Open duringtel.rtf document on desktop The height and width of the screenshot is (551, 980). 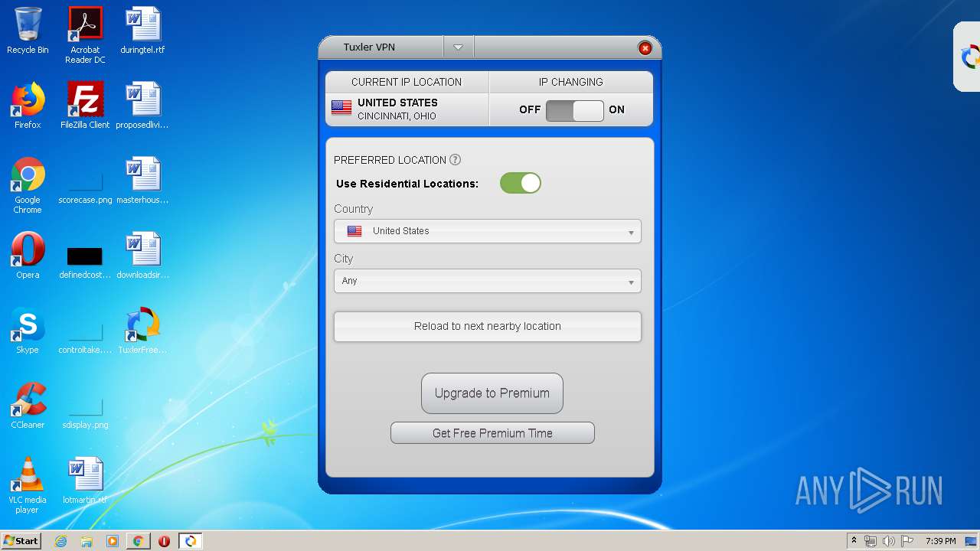[x=142, y=31]
